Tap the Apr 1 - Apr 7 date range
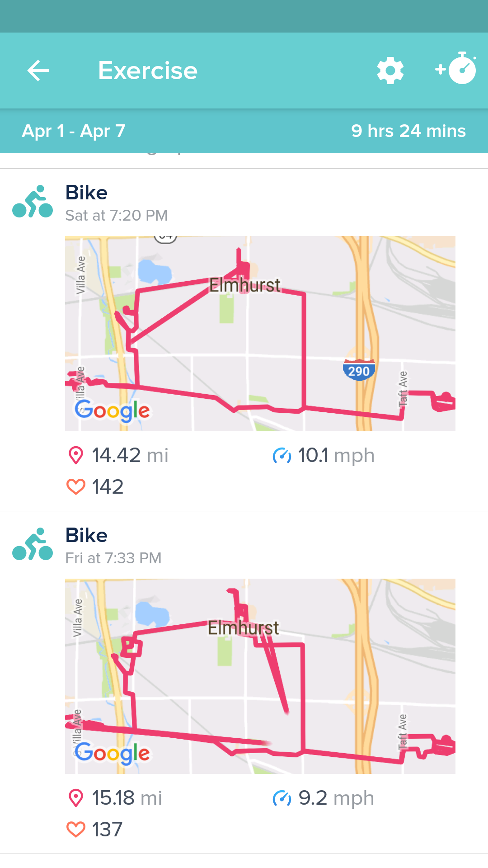 point(74,131)
